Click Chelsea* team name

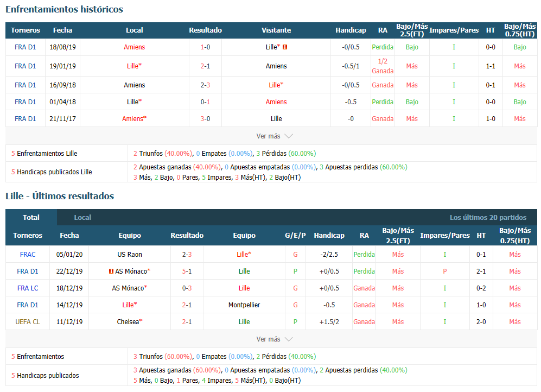point(130,322)
